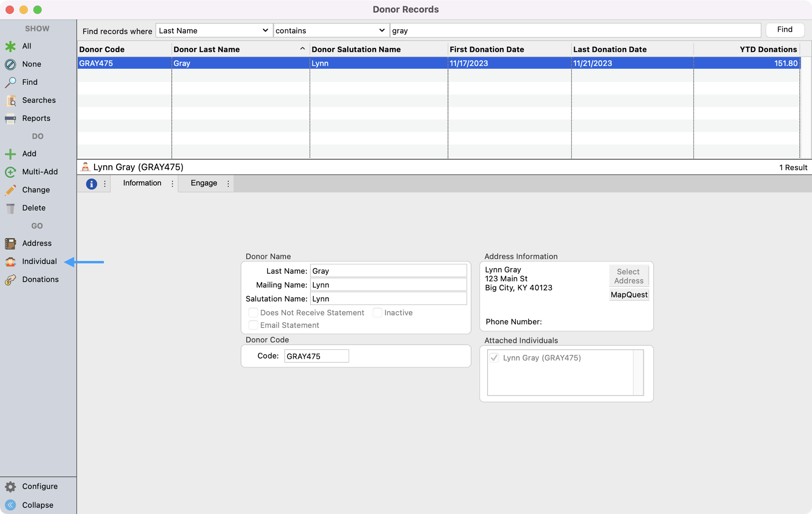
Task: Click the Reports printer icon
Action: [10, 119]
